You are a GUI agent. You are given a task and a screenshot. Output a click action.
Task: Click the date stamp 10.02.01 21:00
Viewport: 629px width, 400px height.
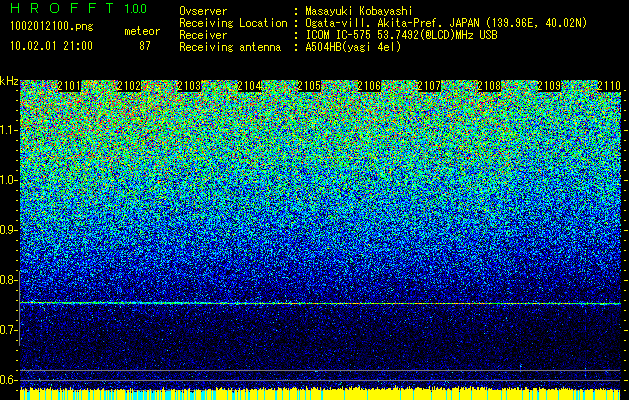(51, 46)
